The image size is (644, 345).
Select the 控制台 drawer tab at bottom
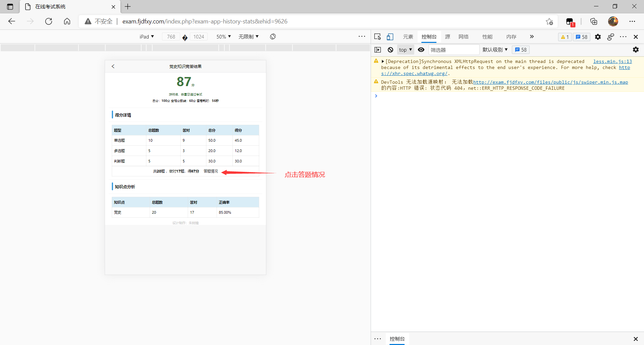tap(397, 339)
